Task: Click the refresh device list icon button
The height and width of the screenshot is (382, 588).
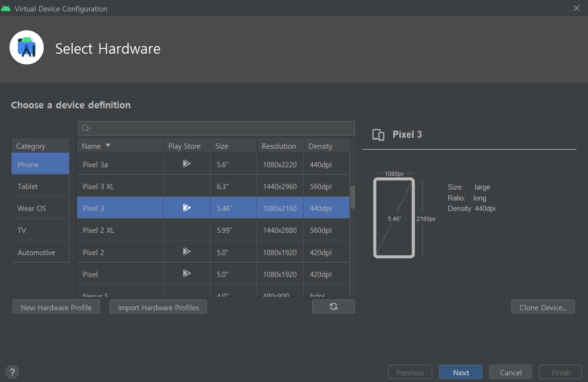Action: click(x=333, y=307)
